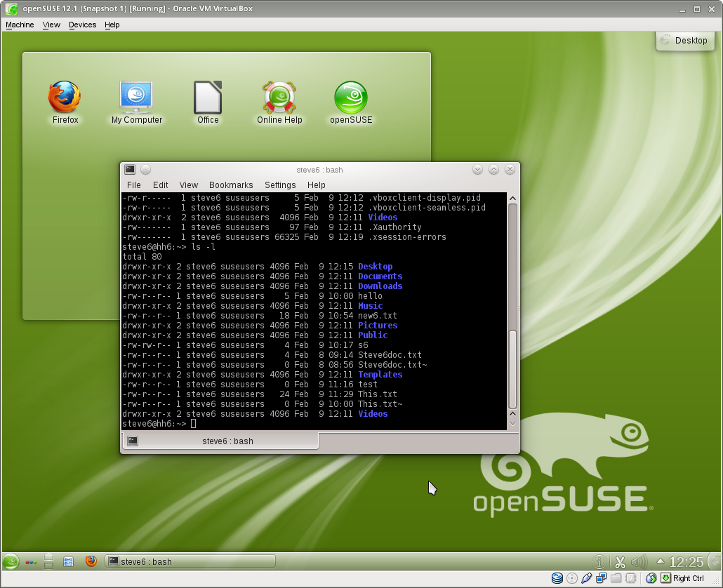Click the Desktop directory in listing
Viewport: 723px width, 588px height.
(x=376, y=267)
